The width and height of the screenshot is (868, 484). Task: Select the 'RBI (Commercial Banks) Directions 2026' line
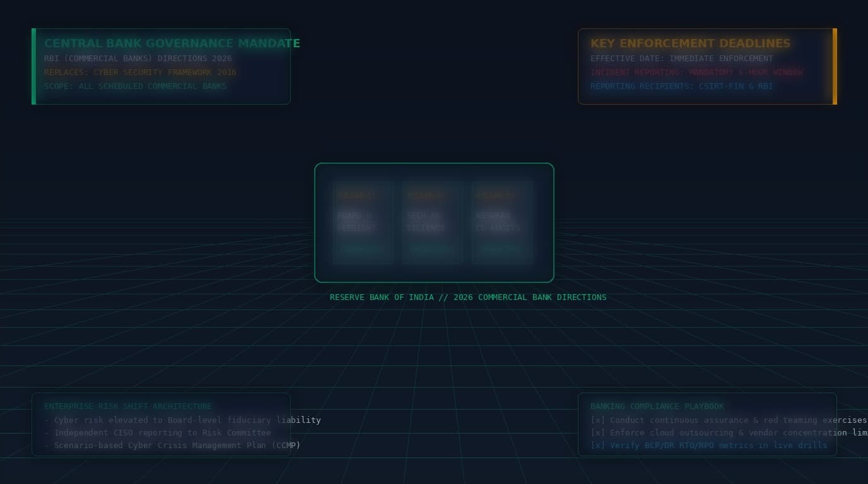point(138,59)
